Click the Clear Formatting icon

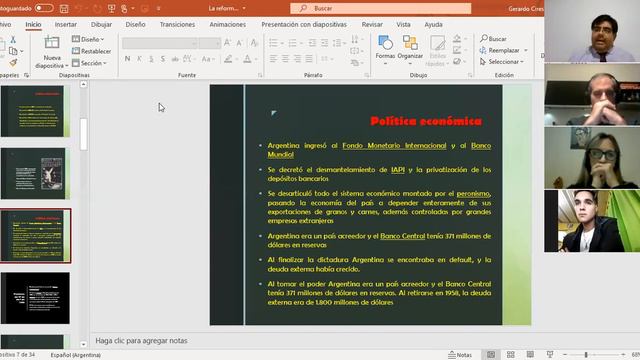point(254,42)
